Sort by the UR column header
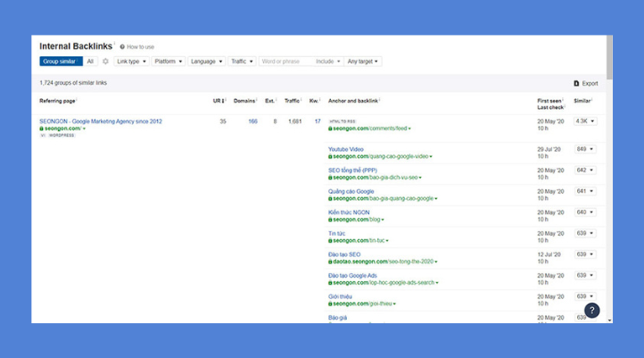The image size is (644, 358). [219, 101]
